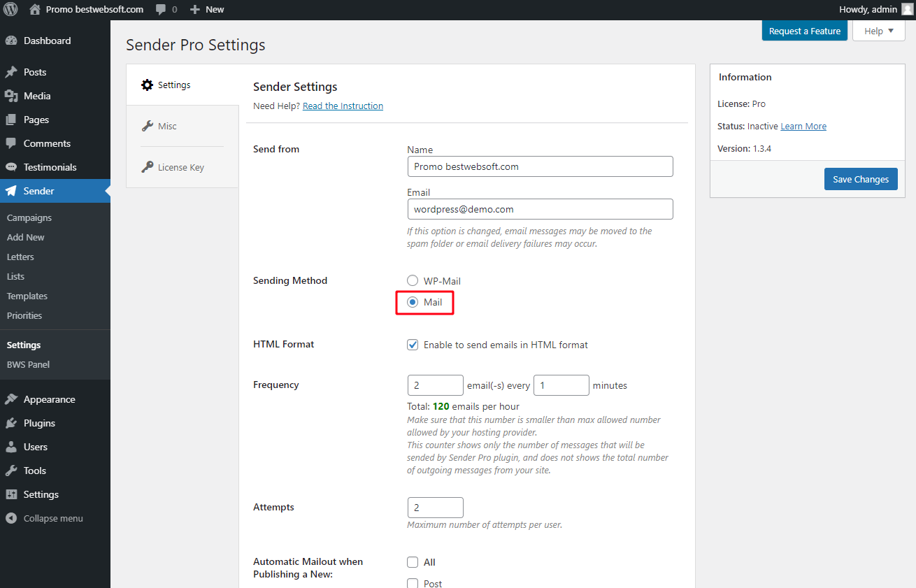Viewport: 916px width, 588px height.
Task: Open Letters in the Sender submenu
Action: [20, 257]
